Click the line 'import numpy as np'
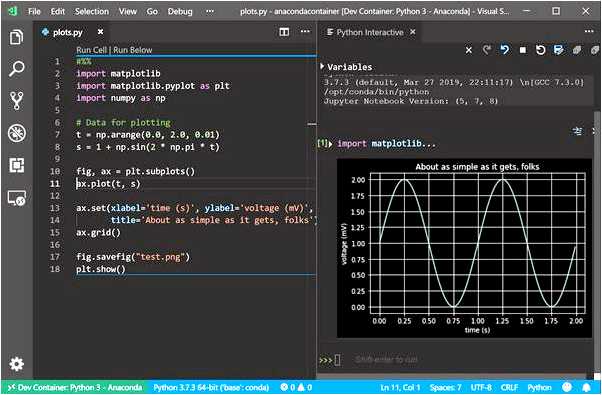 121,98
